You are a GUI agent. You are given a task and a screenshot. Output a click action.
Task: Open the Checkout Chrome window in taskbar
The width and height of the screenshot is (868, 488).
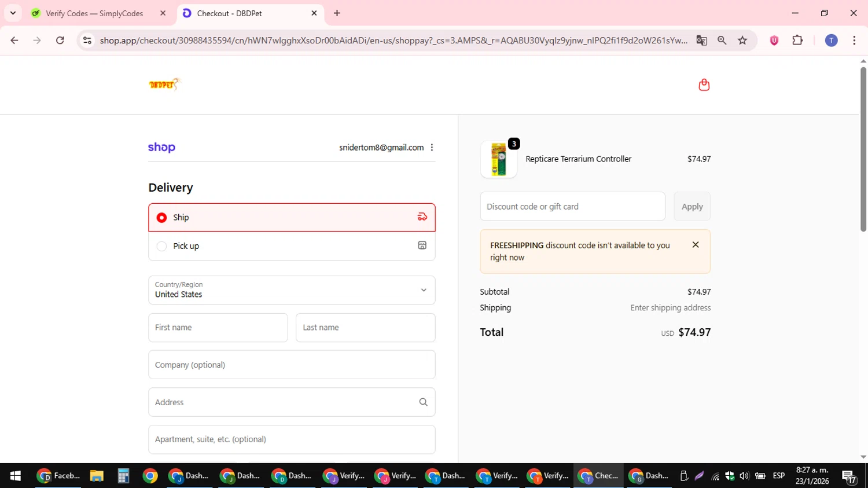pos(599,476)
